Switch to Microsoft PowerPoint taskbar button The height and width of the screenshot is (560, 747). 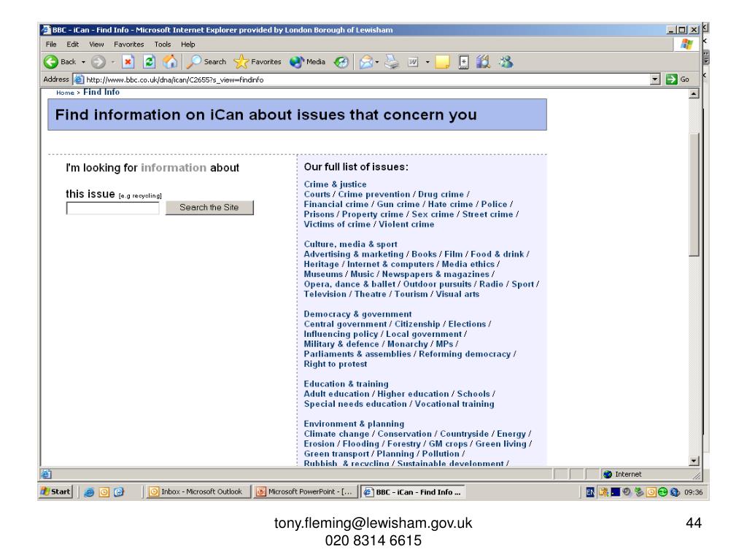(x=306, y=492)
